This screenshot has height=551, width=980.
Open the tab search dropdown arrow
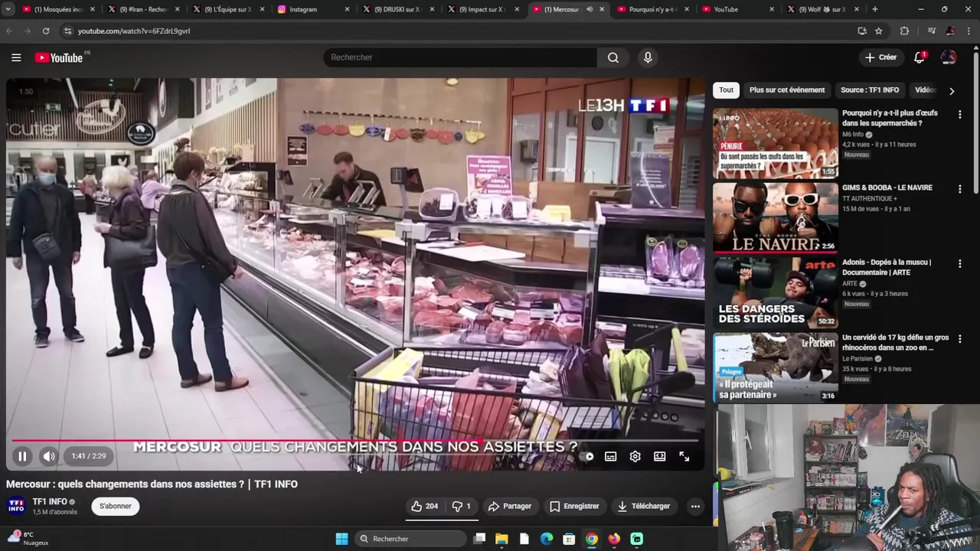coord(8,9)
